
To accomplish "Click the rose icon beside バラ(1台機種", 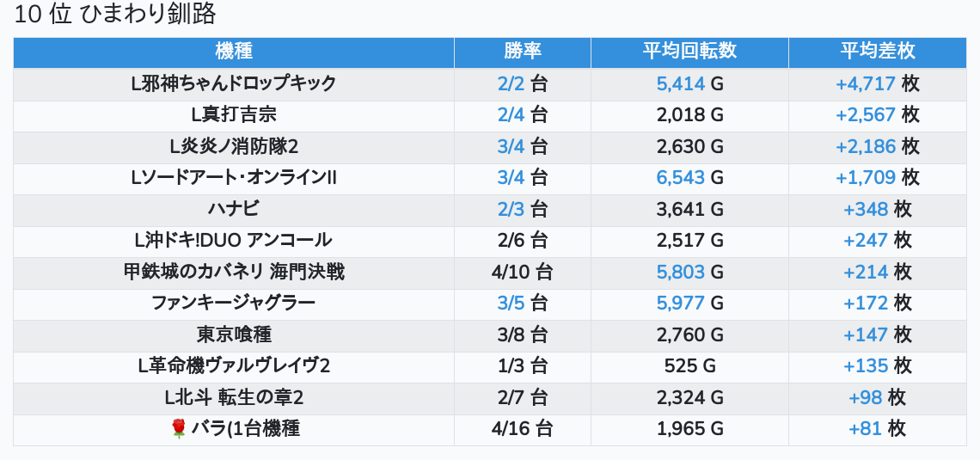I will [179, 429].
